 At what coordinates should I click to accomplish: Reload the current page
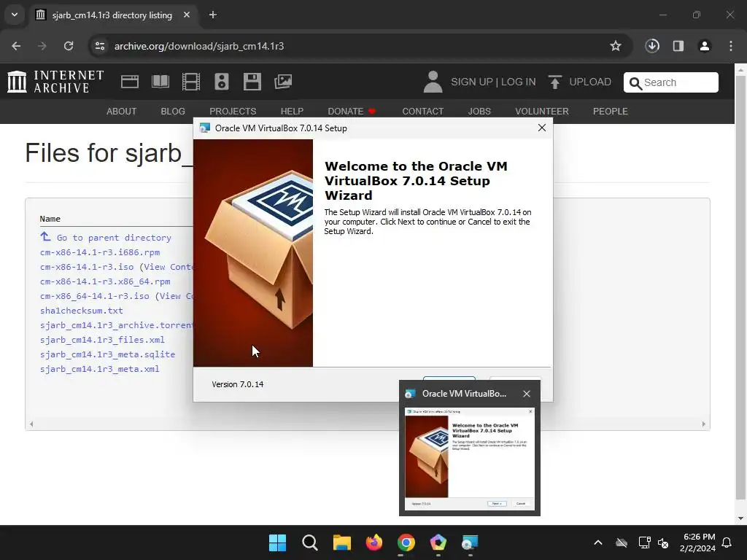pos(69,46)
